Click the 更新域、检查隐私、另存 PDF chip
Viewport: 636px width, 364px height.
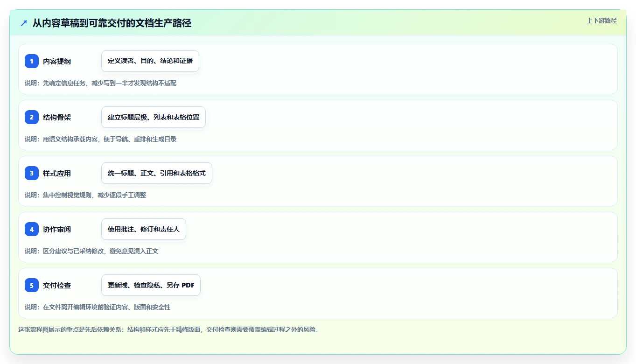(x=151, y=285)
